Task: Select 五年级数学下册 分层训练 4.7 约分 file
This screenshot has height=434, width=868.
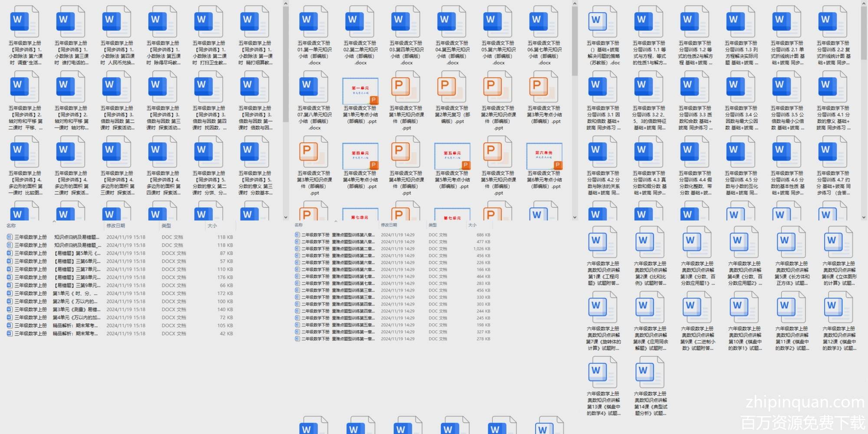Action: point(833,152)
